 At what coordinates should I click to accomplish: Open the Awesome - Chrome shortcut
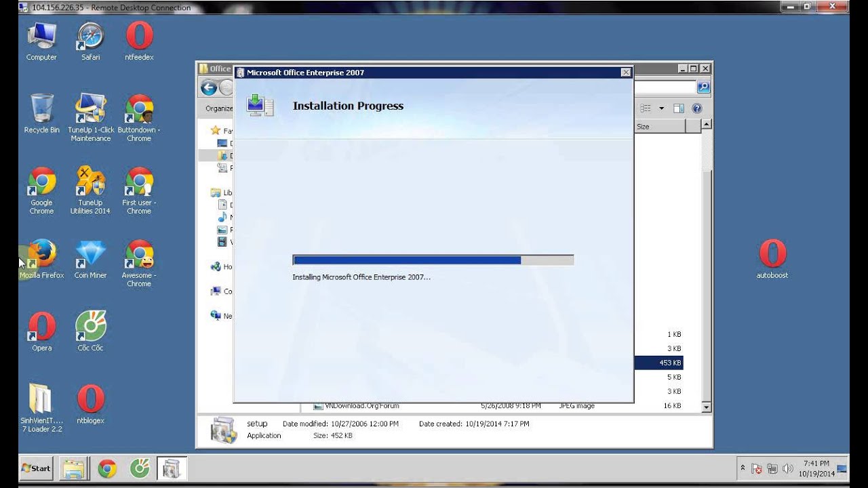(139, 263)
